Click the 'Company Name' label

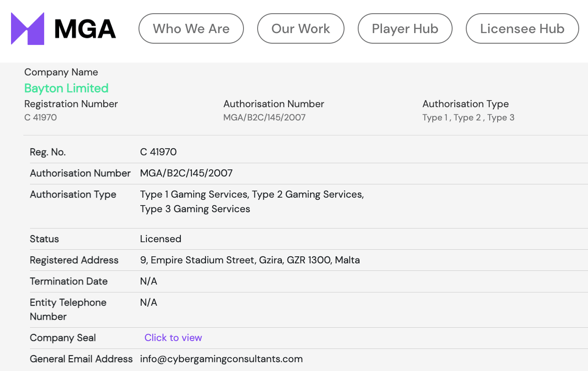61,72
